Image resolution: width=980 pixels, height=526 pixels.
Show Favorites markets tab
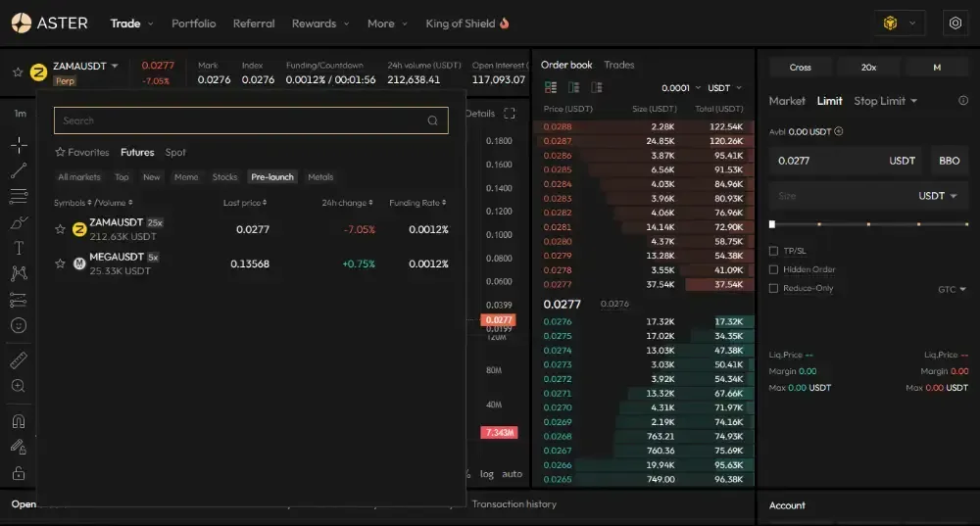tap(82, 152)
